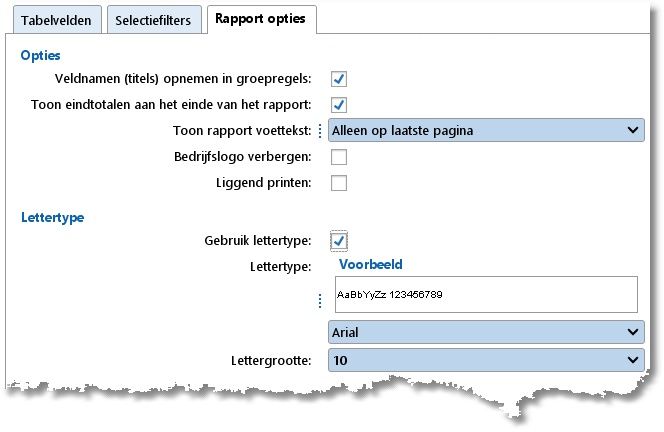Open the Toon rapport voettekst dropdown
Viewport: 664px width, 432px height.
[486, 130]
